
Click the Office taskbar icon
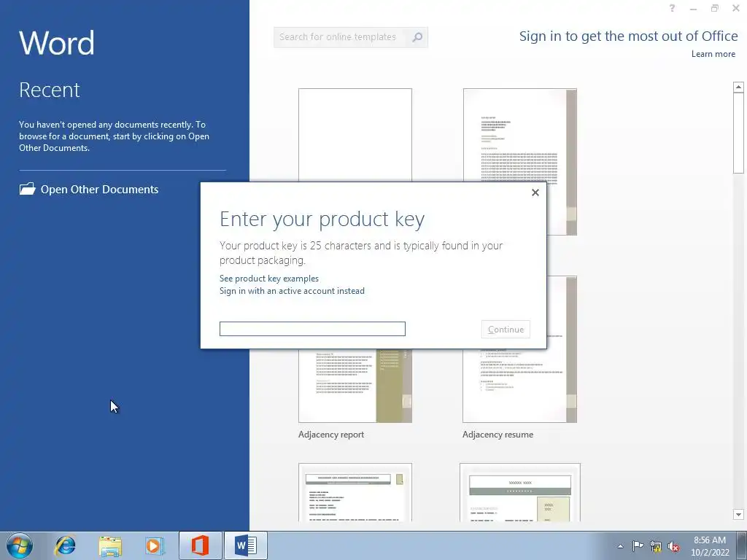pos(200,545)
